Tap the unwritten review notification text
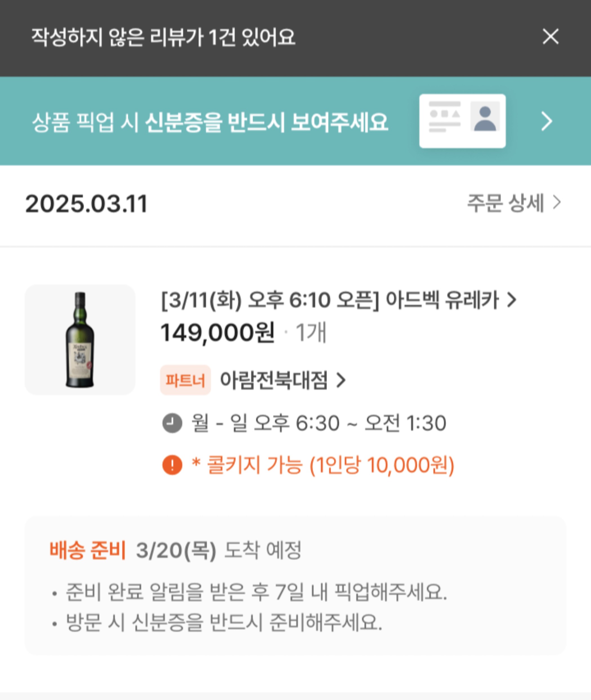 [163, 37]
